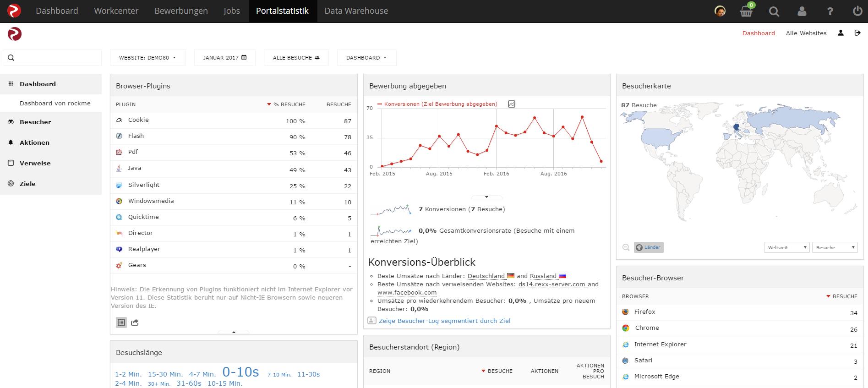This screenshot has width=868, height=388.
Task: Open the Besuche metric dropdown on map
Action: point(835,247)
